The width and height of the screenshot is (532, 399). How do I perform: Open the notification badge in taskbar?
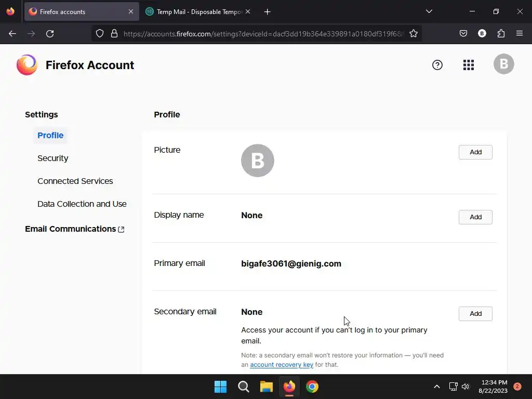[x=517, y=387]
